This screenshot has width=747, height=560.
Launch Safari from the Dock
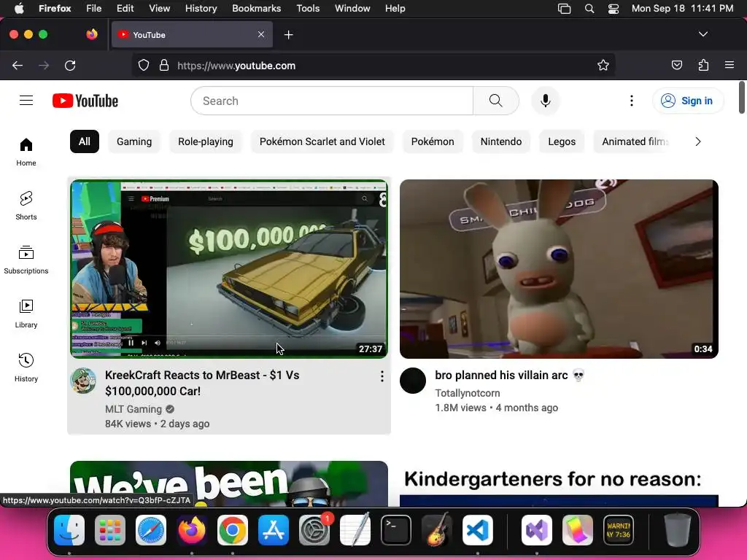click(x=151, y=530)
